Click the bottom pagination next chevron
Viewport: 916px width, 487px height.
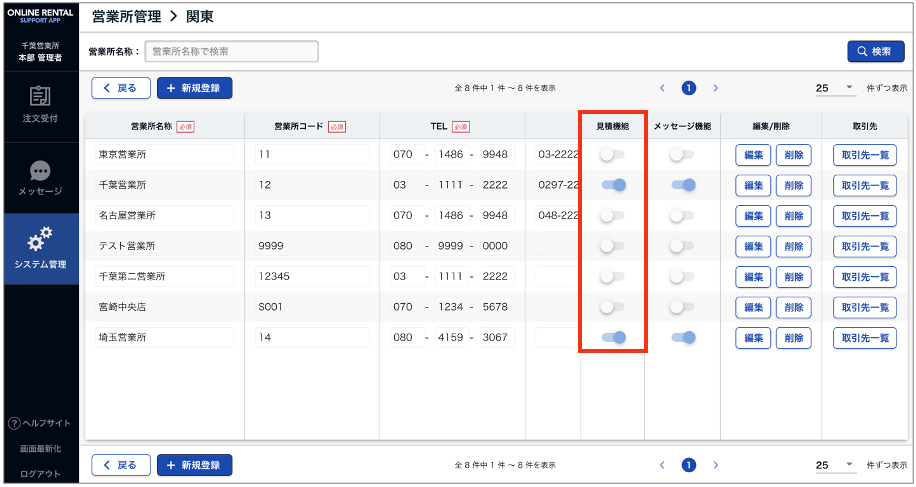pos(716,465)
